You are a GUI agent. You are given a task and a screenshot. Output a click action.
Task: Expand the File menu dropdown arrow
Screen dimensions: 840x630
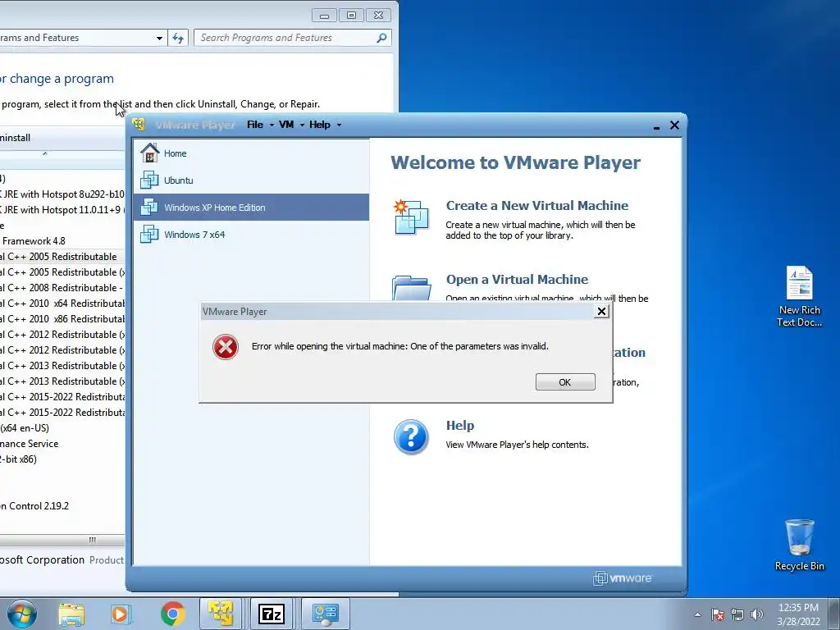point(272,126)
